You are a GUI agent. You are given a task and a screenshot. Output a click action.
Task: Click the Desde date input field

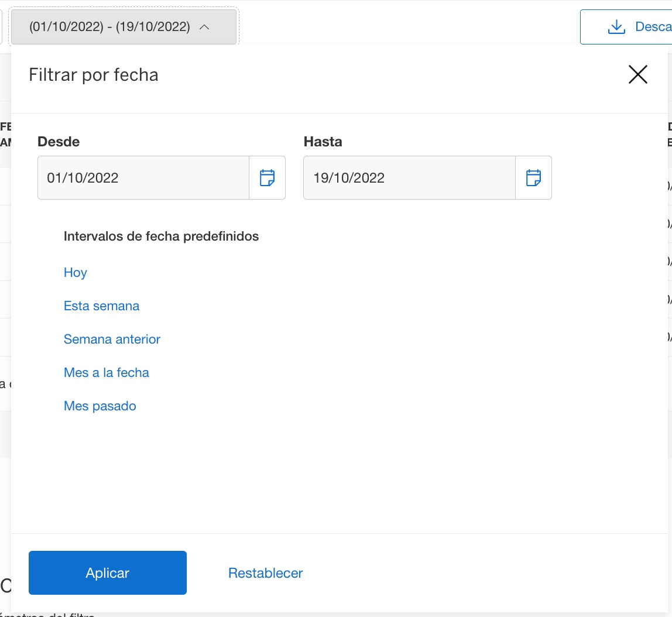pyautogui.click(x=143, y=177)
